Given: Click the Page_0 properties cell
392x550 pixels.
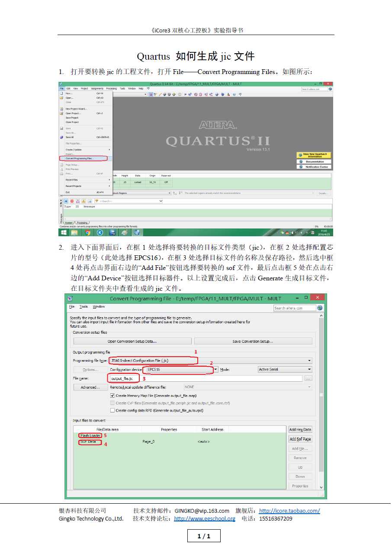Looking at the screenshot, I should [148, 441].
